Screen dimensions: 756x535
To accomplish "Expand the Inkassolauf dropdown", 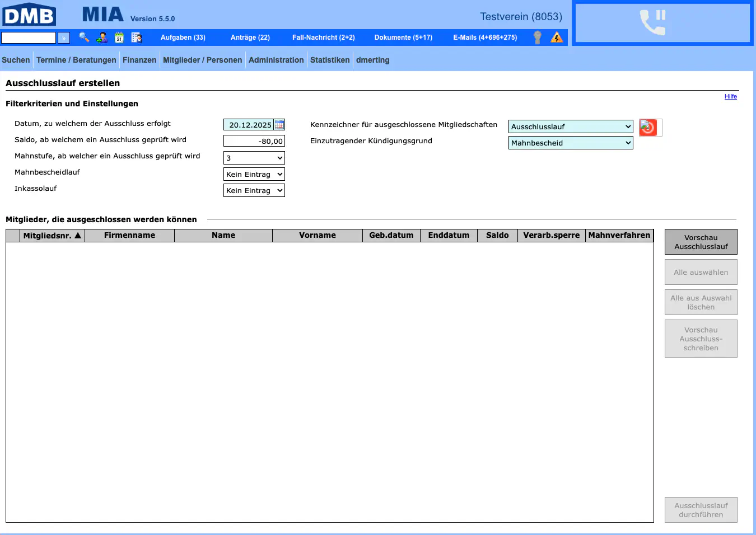I will point(254,190).
